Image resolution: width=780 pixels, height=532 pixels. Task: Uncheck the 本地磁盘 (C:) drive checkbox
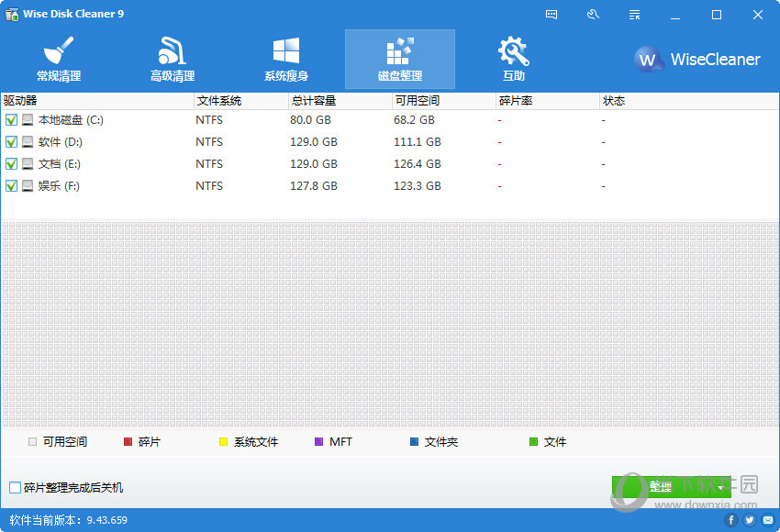(11, 120)
